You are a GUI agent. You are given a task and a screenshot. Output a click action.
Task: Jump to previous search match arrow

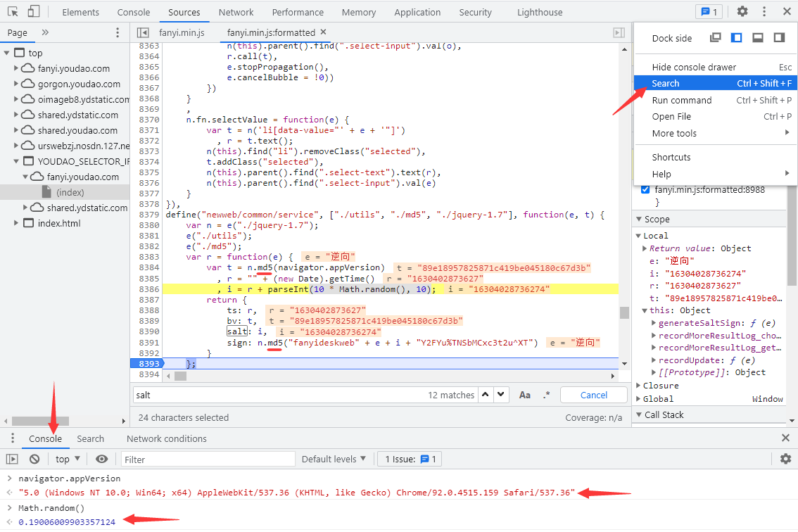(486, 395)
